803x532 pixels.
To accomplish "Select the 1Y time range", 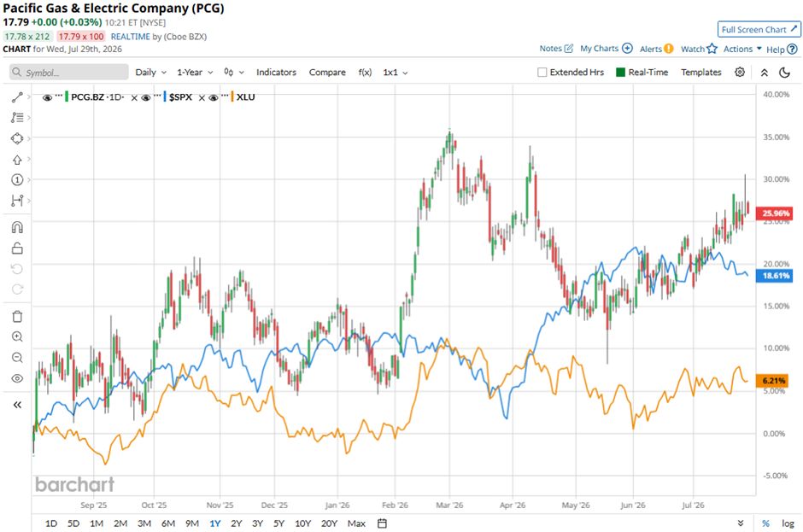I will point(214,523).
